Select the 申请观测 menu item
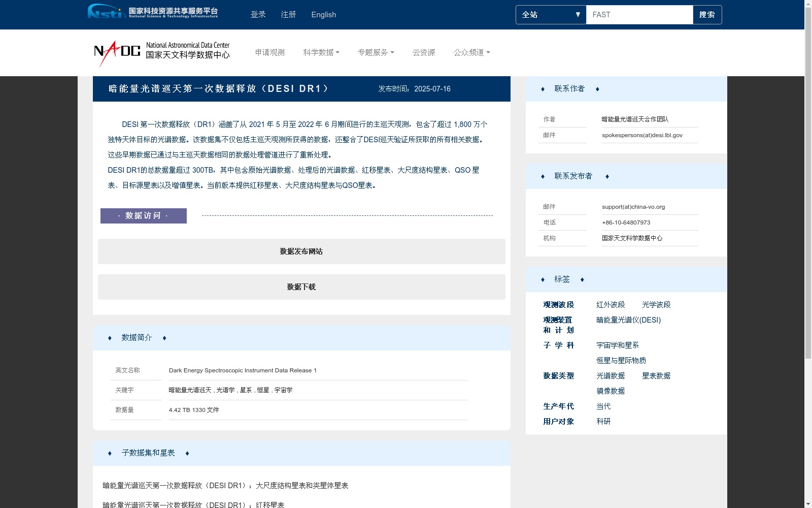812x508 pixels. [269, 52]
